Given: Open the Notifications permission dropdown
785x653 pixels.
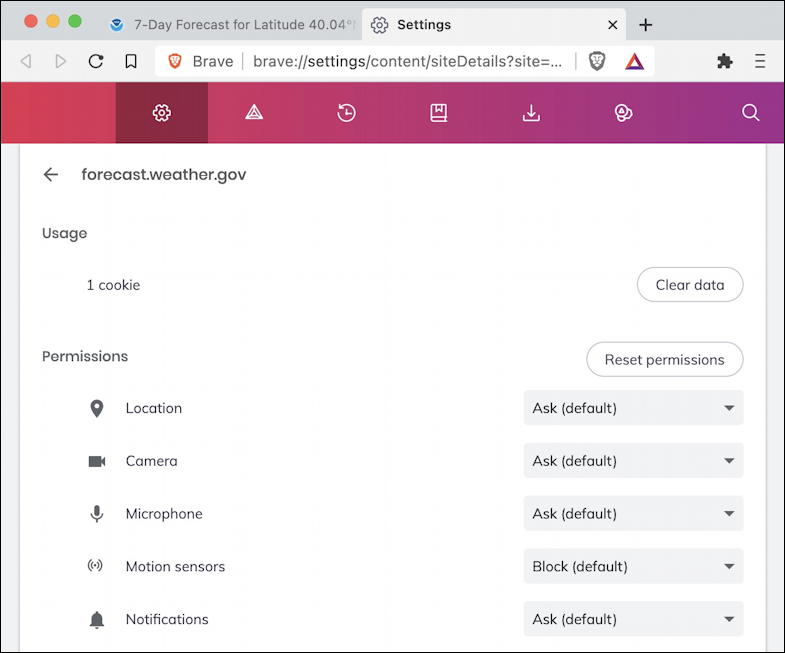Looking at the screenshot, I should pos(633,619).
